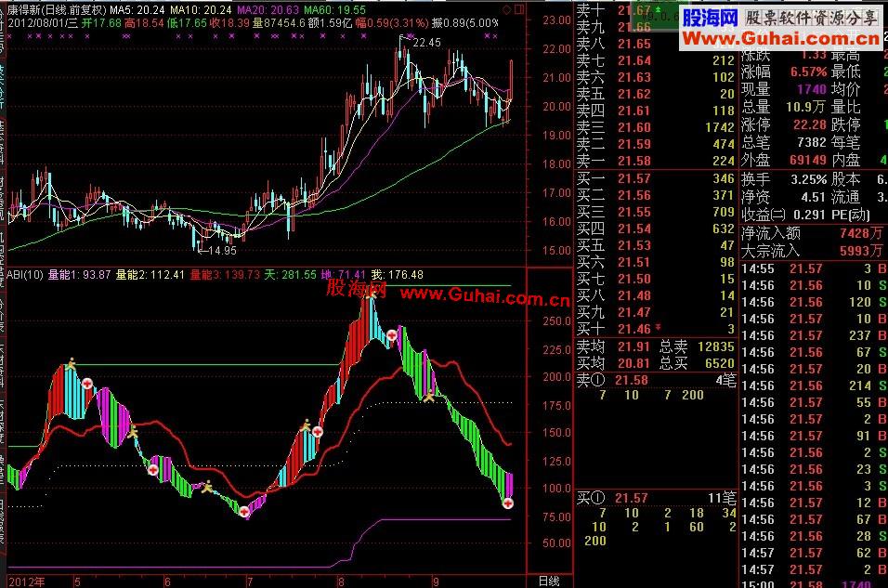
Task: Click the 买① 21.57 queue header
Action: pyautogui.click(x=655, y=498)
